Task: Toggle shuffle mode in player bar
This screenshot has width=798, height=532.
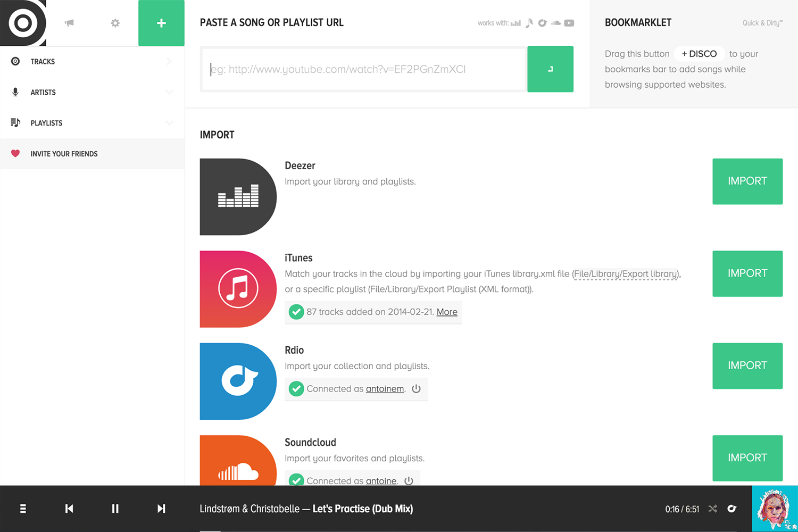Action: (713, 509)
